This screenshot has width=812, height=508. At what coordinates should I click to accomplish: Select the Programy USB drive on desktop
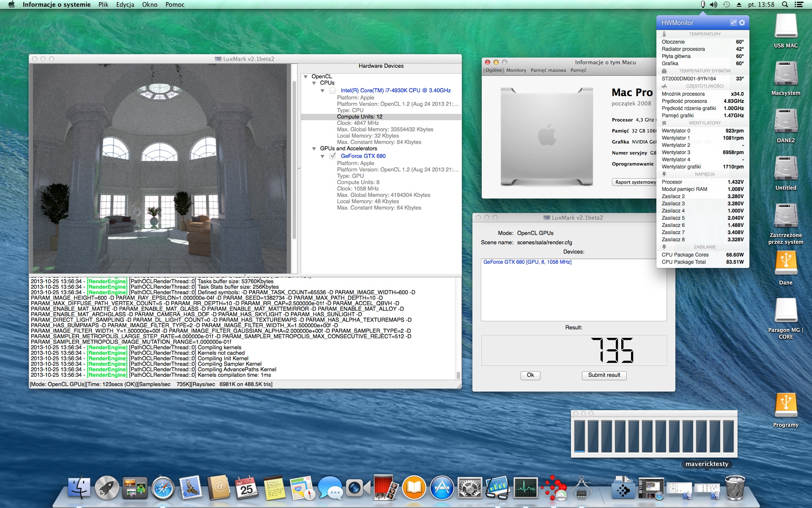[786, 410]
